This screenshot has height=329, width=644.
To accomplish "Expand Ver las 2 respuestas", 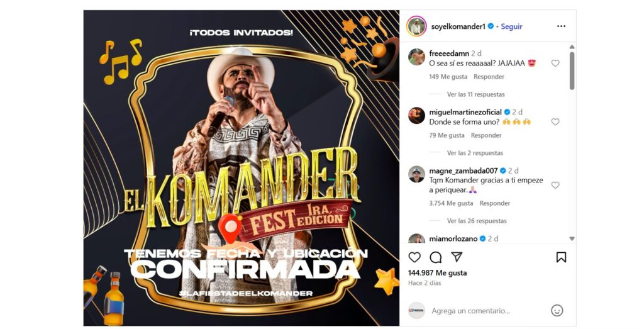I will click(x=475, y=153).
